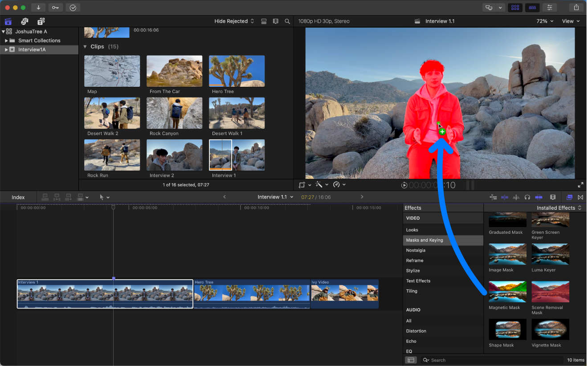Click the Share button in the toolbar

576,8
